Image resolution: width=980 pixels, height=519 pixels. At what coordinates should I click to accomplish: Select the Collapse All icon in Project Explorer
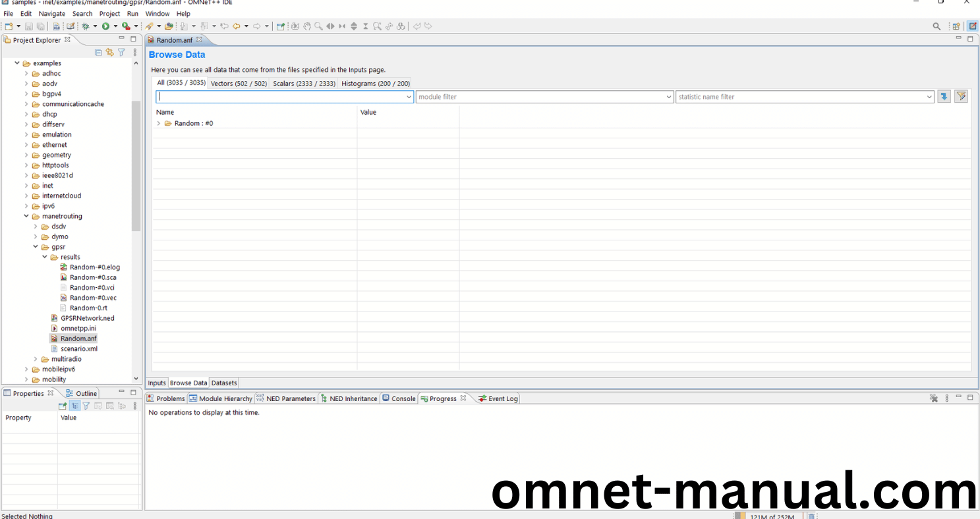point(98,53)
